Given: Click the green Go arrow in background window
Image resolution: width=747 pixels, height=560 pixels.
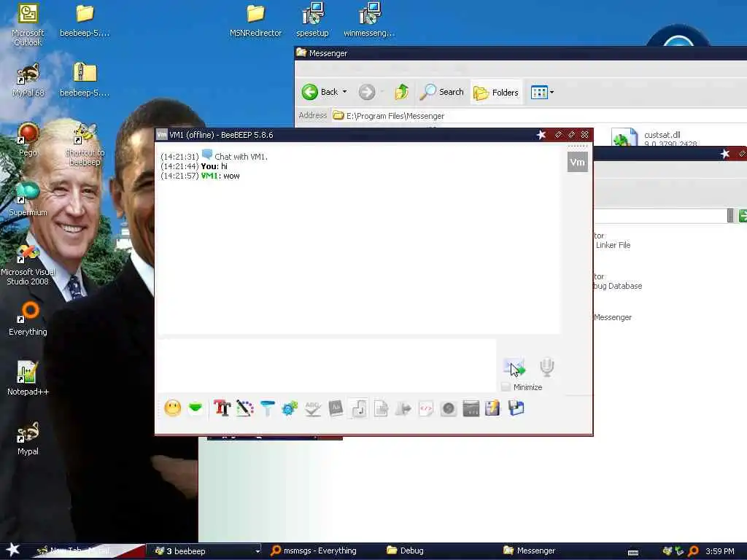Looking at the screenshot, I should click(x=743, y=216).
